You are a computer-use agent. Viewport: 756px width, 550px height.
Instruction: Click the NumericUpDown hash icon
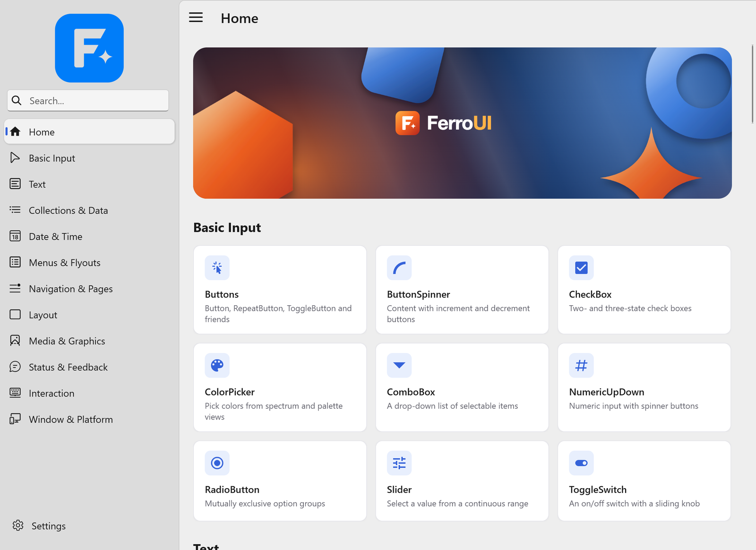pyautogui.click(x=581, y=365)
